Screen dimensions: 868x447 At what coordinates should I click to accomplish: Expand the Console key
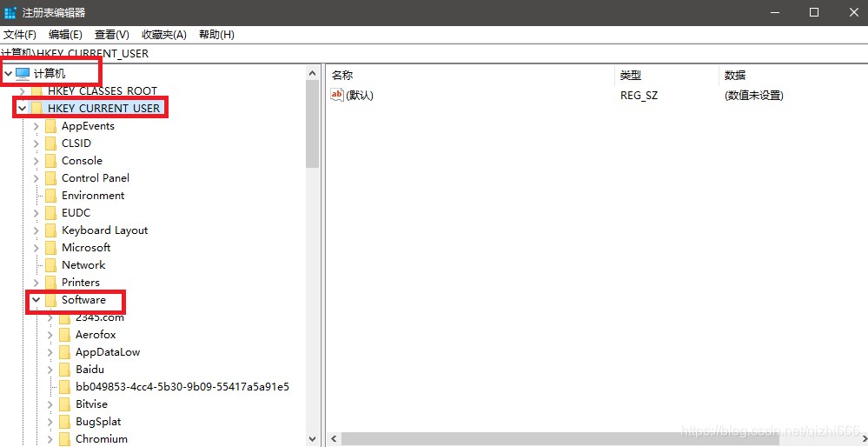pyautogui.click(x=36, y=161)
